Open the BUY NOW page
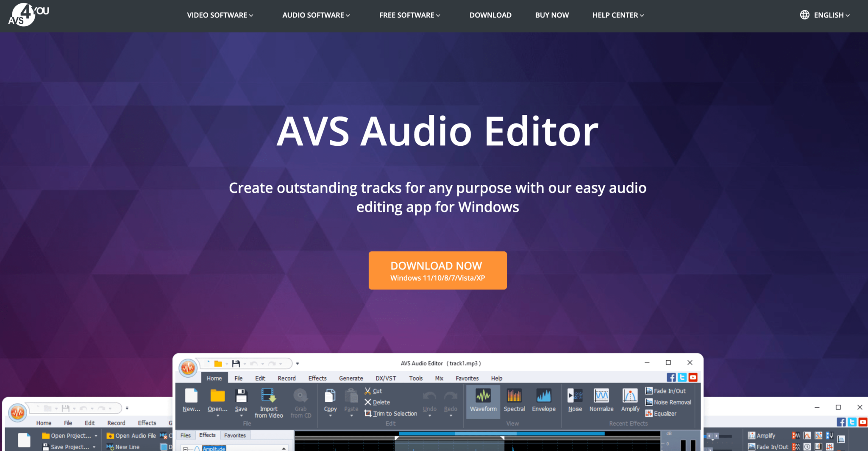Screen dimensions: 868x451 (x=552, y=15)
